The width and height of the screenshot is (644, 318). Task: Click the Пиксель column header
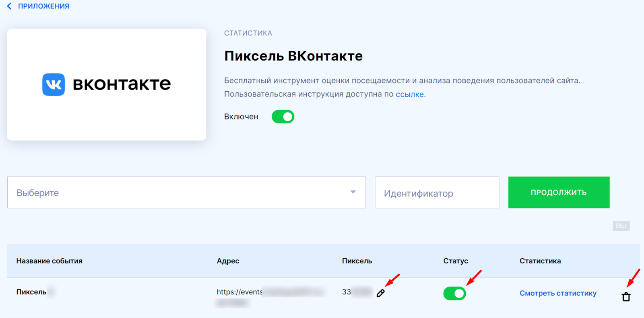(x=357, y=261)
